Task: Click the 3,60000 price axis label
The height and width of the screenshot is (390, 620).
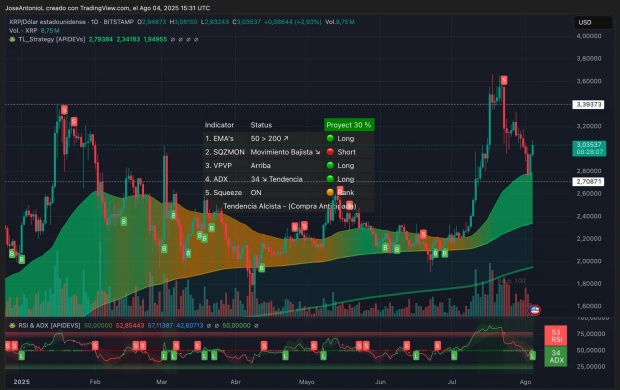Action: pyautogui.click(x=589, y=81)
